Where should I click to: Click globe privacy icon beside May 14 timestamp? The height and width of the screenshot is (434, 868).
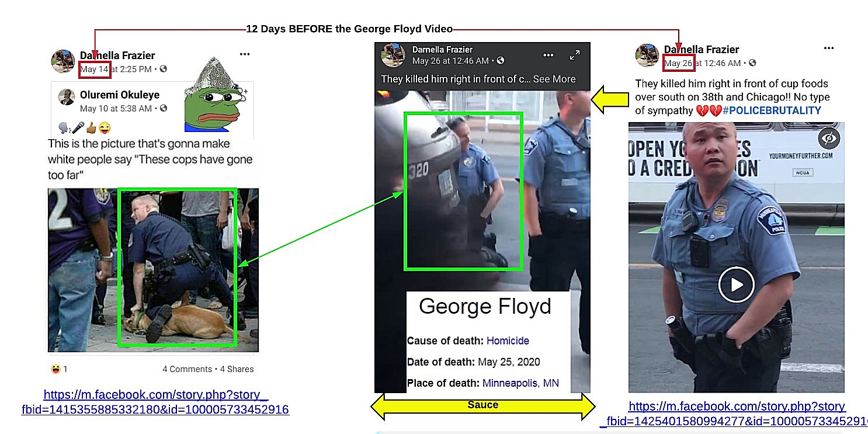click(163, 69)
